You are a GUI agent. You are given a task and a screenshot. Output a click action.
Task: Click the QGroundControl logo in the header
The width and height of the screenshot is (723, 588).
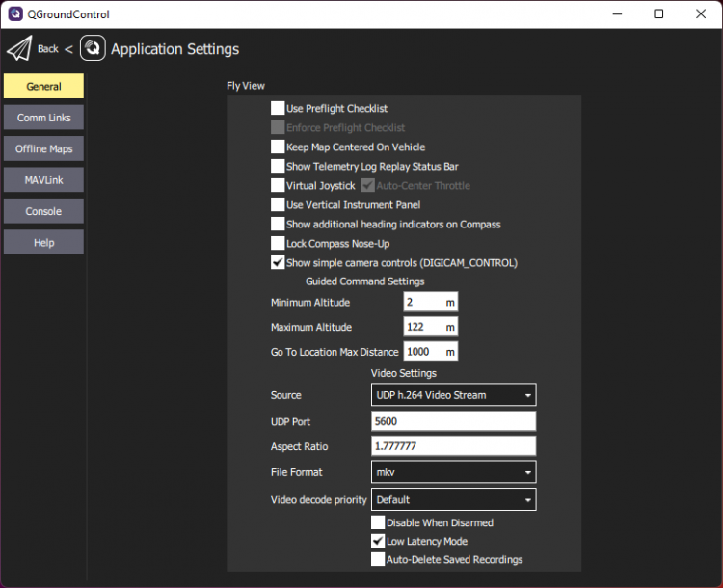[x=93, y=48]
